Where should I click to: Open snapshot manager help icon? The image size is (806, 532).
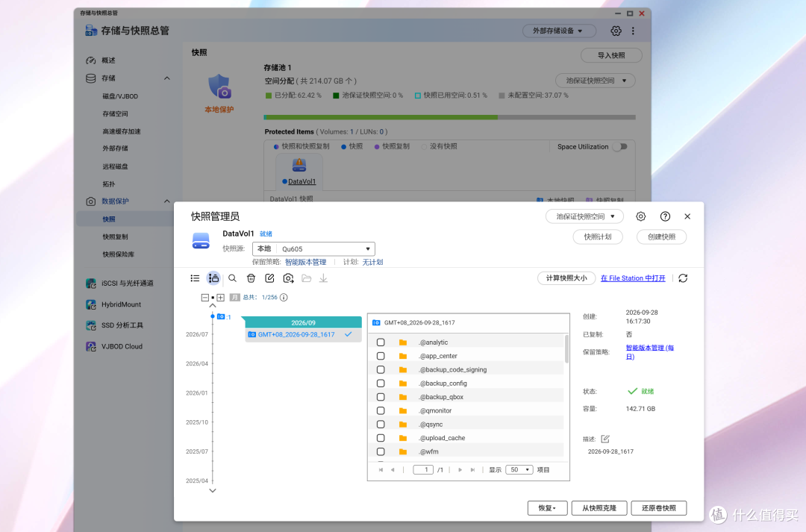pyautogui.click(x=665, y=216)
